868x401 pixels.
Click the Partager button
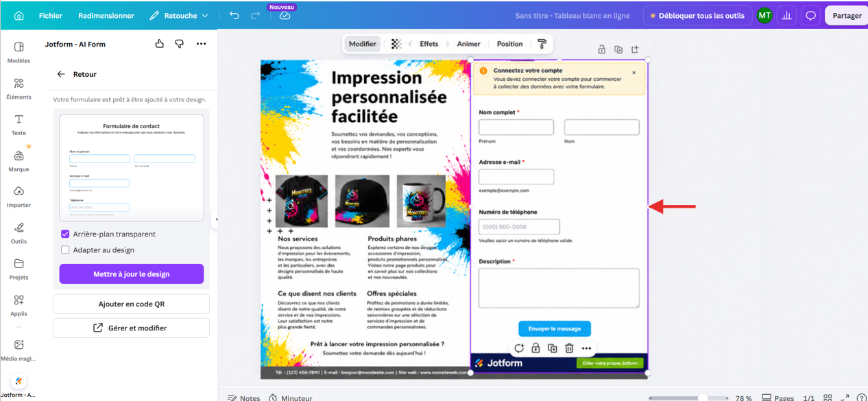[x=847, y=15]
